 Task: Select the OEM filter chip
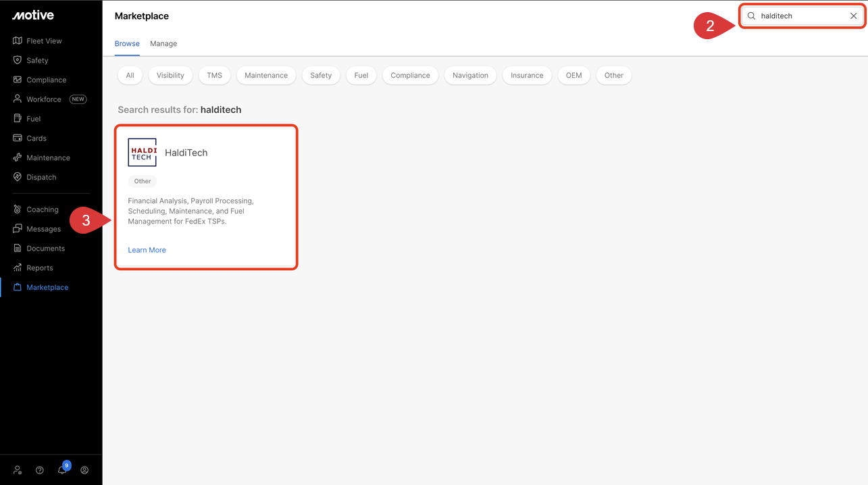coord(573,76)
